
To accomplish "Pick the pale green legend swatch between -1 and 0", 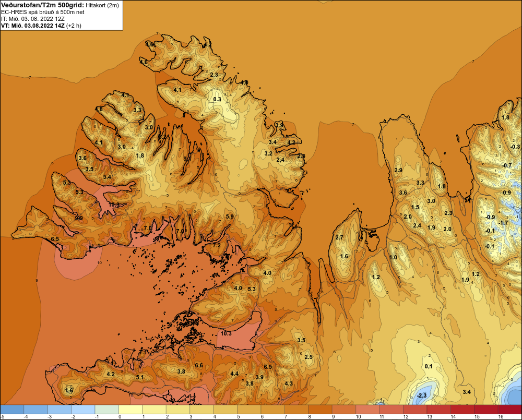I will click(107, 409).
